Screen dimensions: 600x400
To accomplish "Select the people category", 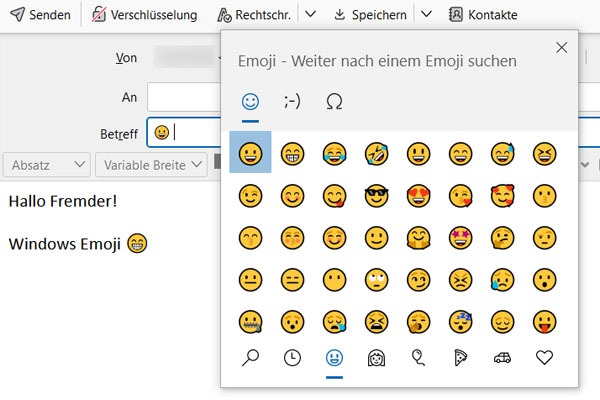I will [377, 358].
